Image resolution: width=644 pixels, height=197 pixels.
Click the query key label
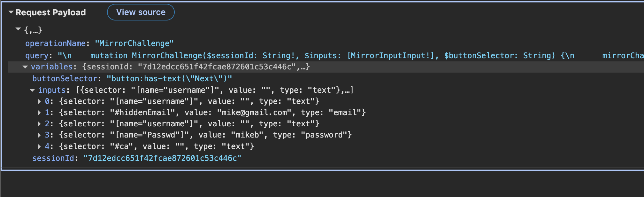37,56
